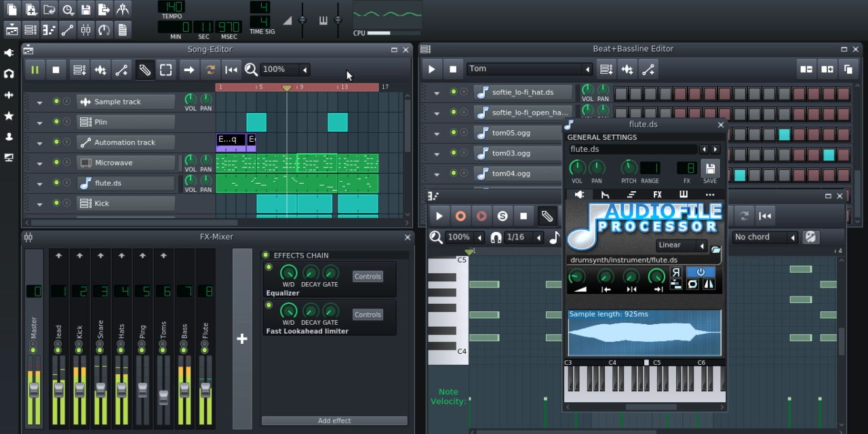The width and height of the screenshot is (868, 434).
Task: Open the Tom pattern dropdown
Action: pos(587,68)
